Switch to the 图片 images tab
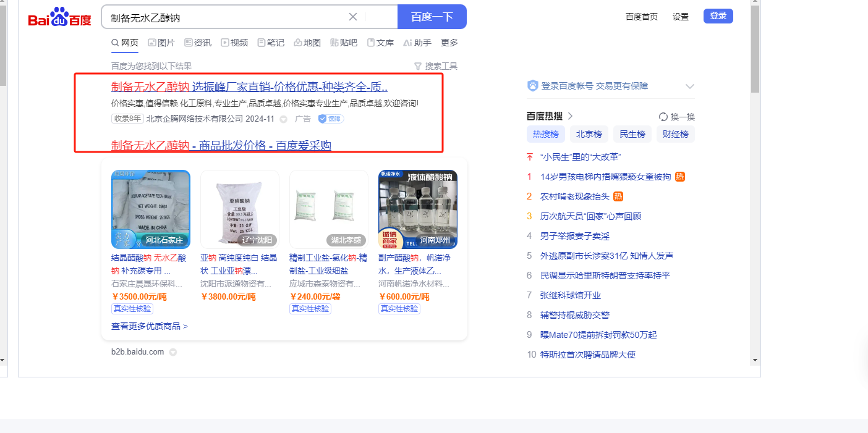 coord(161,43)
